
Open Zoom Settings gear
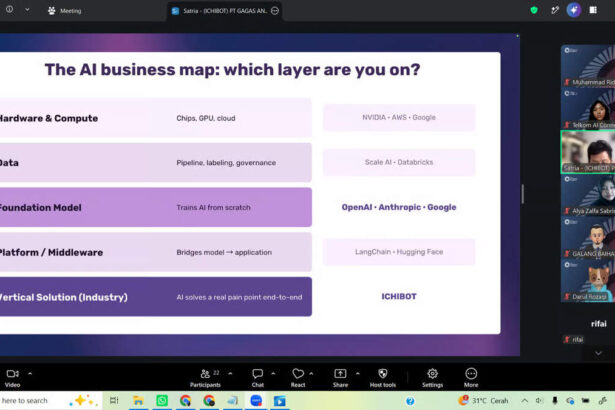pyautogui.click(x=432, y=374)
